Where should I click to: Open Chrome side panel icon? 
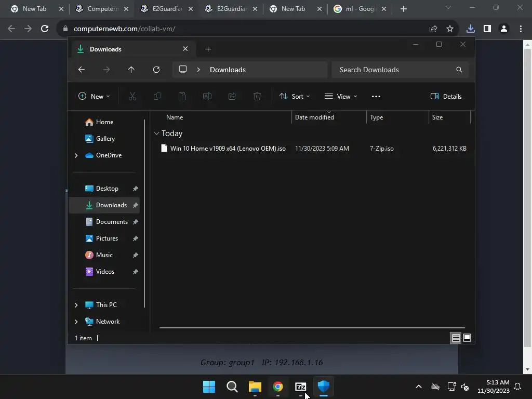pyautogui.click(x=487, y=29)
